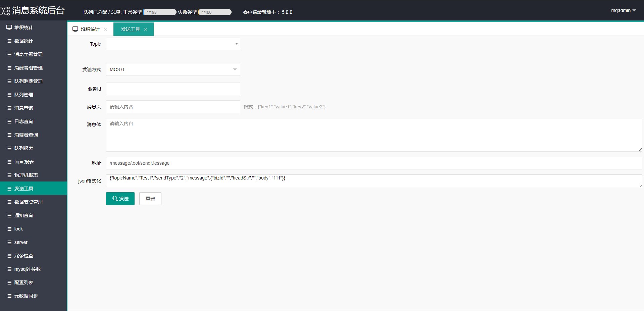The width and height of the screenshot is (644, 311).
Task: Click the list icon beside server
Action: (x=9, y=242)
